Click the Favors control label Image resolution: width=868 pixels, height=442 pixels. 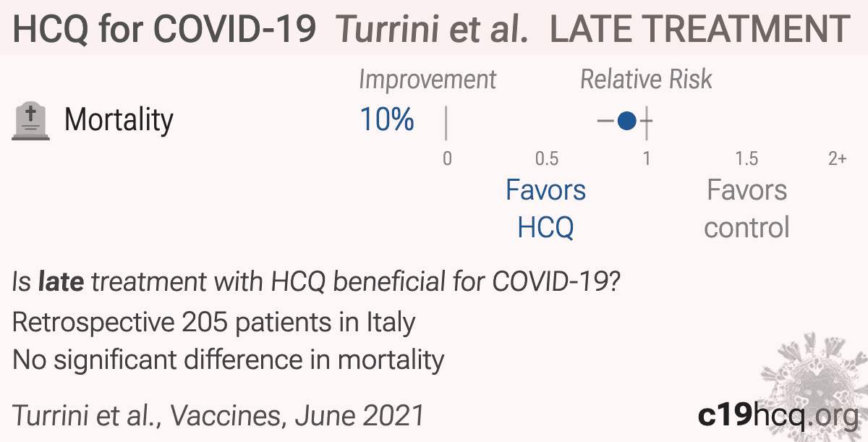click(x=746, y=208)
